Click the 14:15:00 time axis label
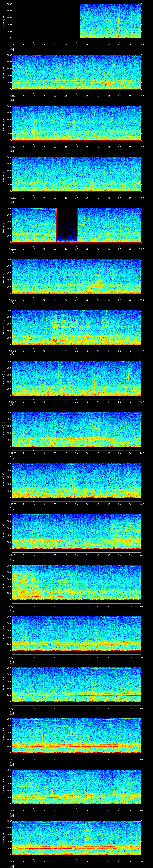 (x=12, y=606)
